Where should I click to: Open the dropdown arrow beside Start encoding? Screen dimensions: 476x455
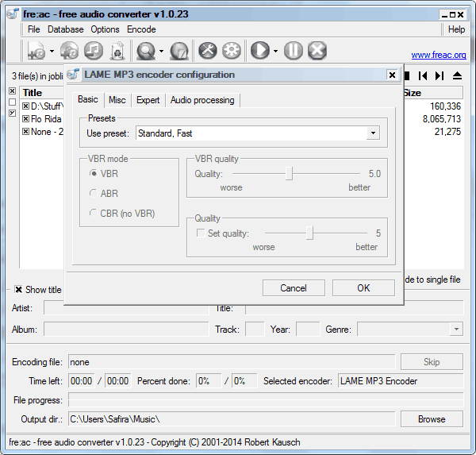coord(275,51)
